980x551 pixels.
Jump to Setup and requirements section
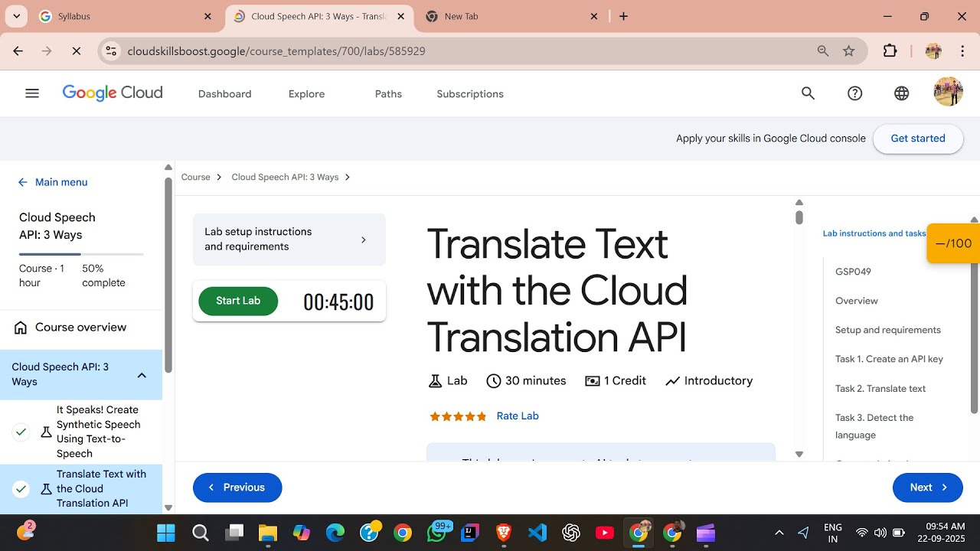coord(888,331)
